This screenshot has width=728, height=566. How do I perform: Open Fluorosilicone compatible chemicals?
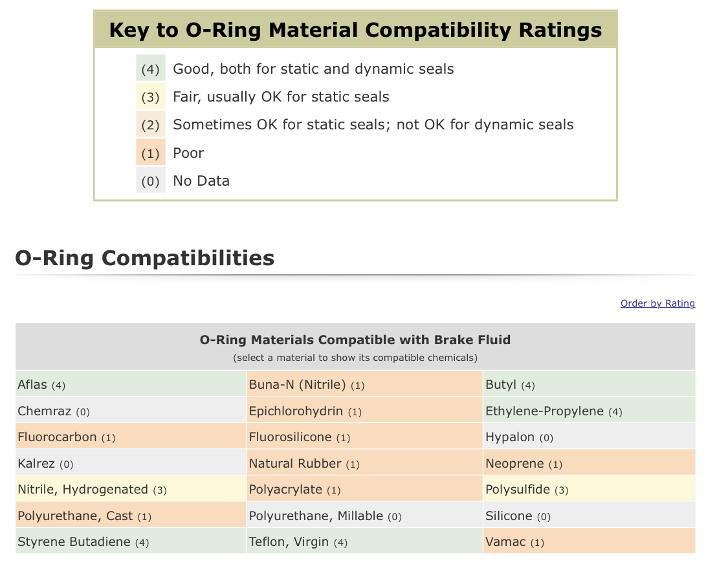coord(364,437)
